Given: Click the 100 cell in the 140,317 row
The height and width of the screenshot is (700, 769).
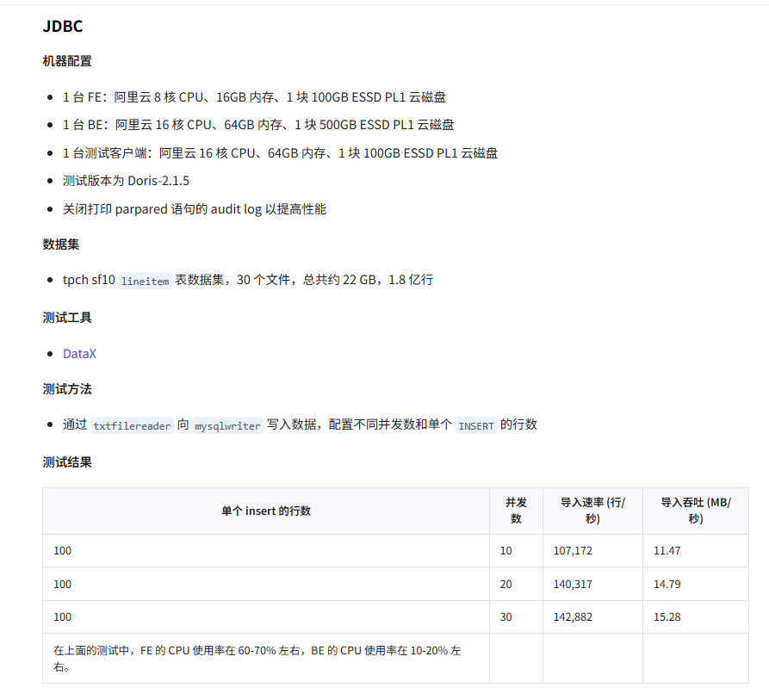Looking at the screenshot, I should pos(266,585).
